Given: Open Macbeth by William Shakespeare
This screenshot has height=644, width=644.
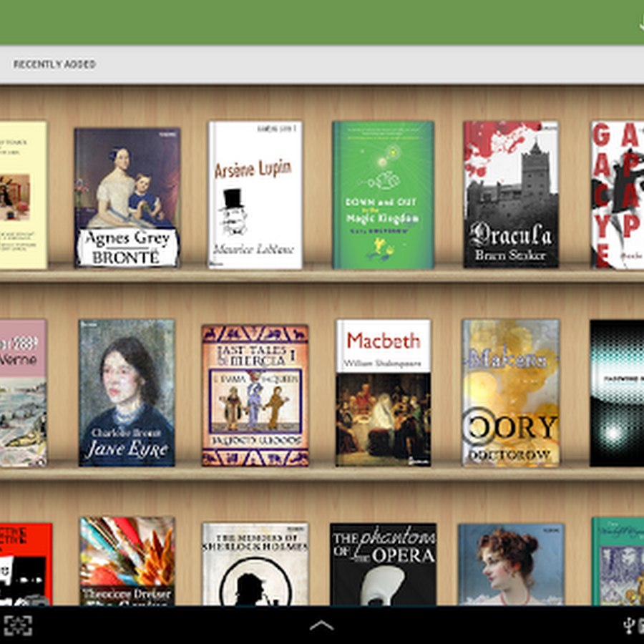Looking at the screenshot, I should tap(383, 393).
